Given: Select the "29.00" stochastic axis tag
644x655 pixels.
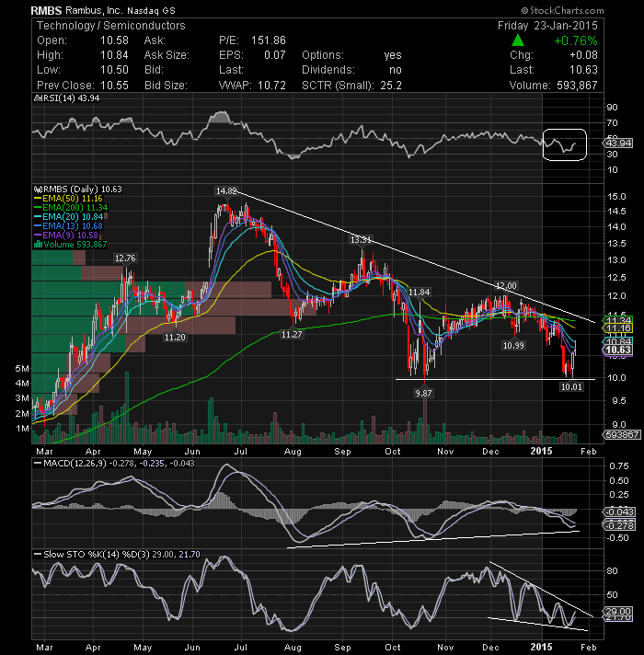Looking at the screenshot, I should tap(618, 611).
